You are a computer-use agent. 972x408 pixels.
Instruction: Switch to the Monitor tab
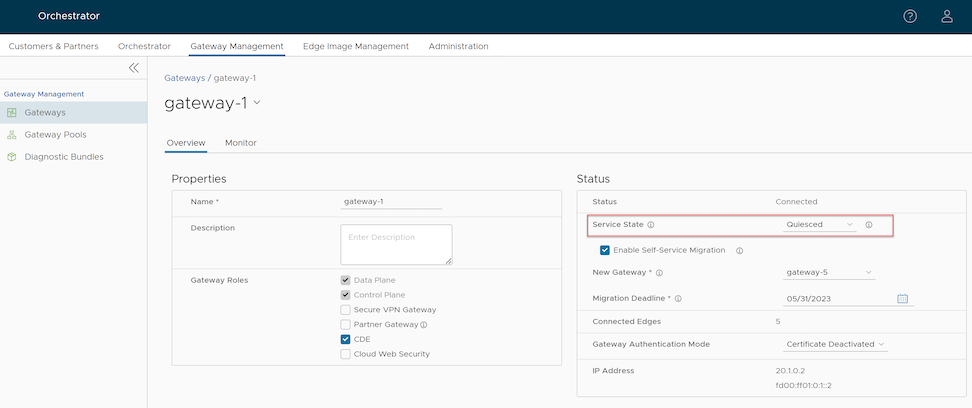[x=240, y=143]
